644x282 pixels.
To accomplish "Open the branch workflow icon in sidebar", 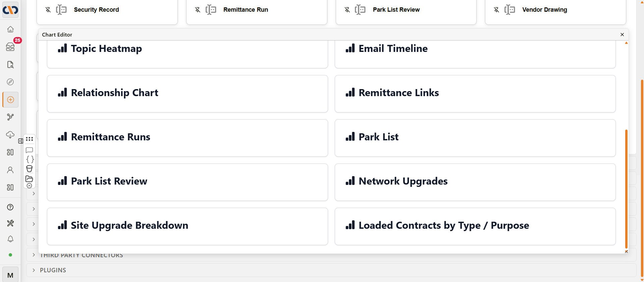I will [10, 117].
